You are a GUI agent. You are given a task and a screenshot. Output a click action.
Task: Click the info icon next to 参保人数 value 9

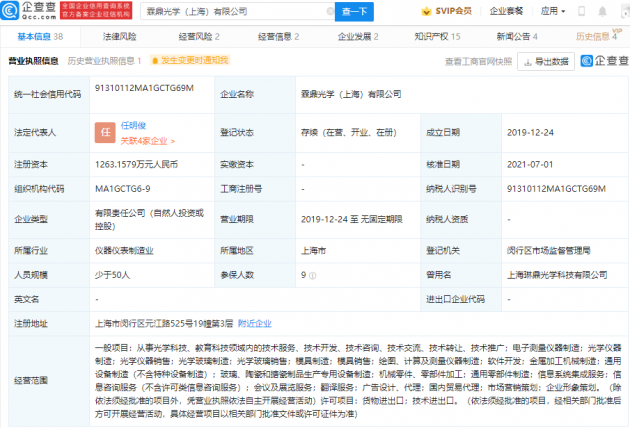[x=313, y=276]
